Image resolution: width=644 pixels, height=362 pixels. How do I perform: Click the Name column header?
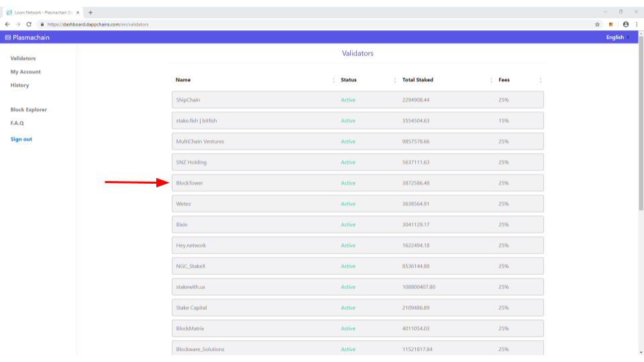pyautogui.click(x=183, y=80)
